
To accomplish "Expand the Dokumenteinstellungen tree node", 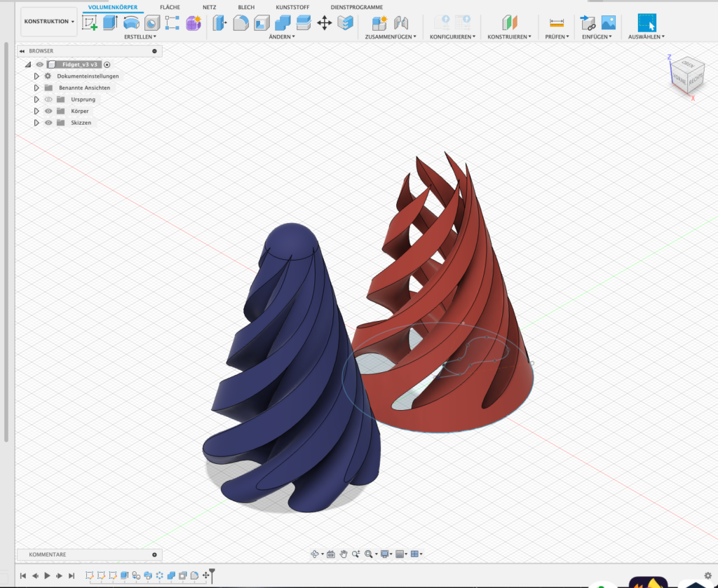I will coord(36,76).
